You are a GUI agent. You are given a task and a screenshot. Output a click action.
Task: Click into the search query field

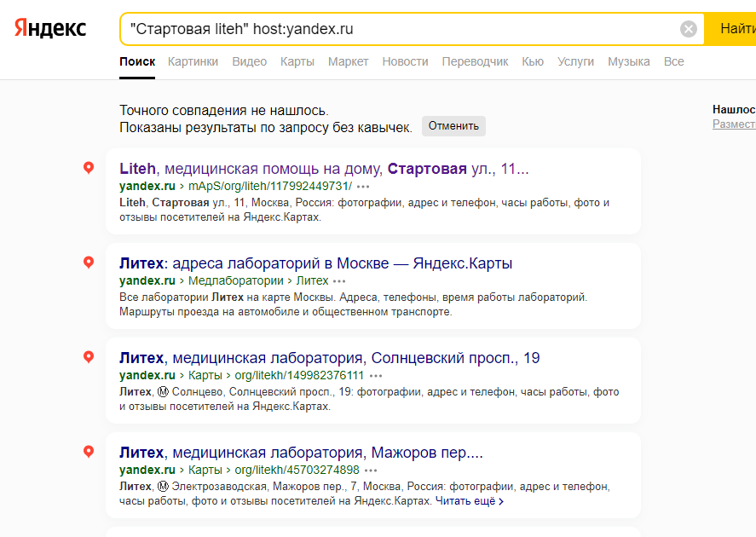click(401, 29)
